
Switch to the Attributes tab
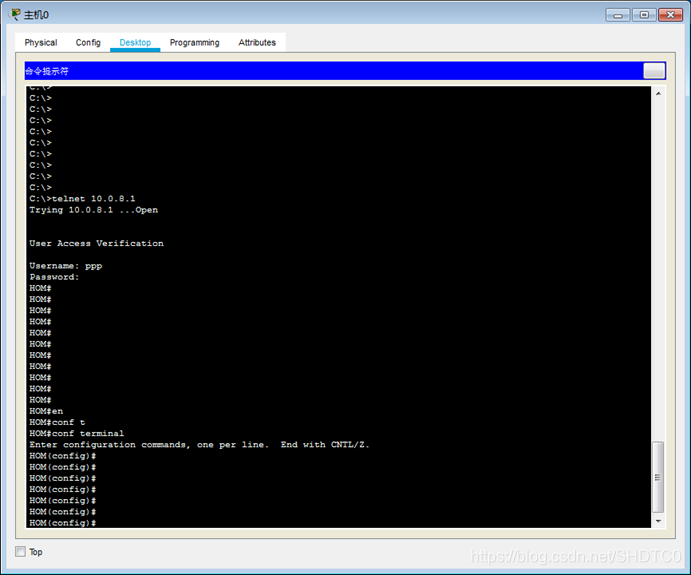pyautogui.click(x=257, y=43)
